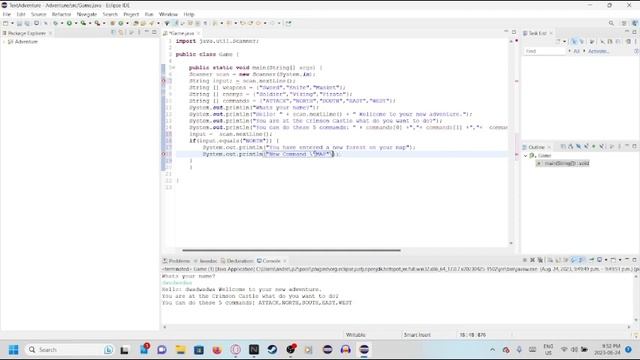Click the clock in the taskbar
Screen dimensions: 640x360
[x=607, y=349]
